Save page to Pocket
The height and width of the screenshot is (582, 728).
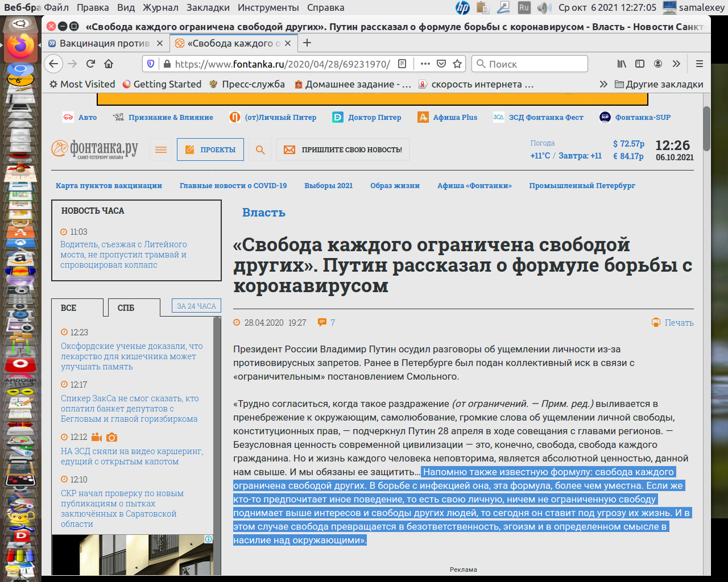[441, 64]
